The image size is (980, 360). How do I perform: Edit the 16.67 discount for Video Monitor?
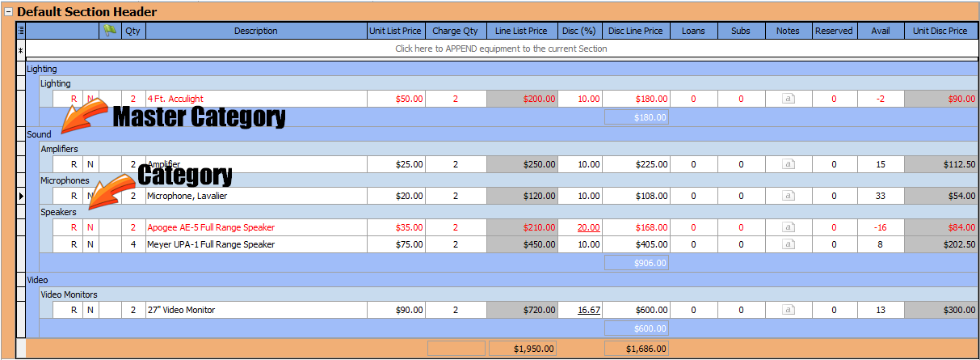pos(588,310)
